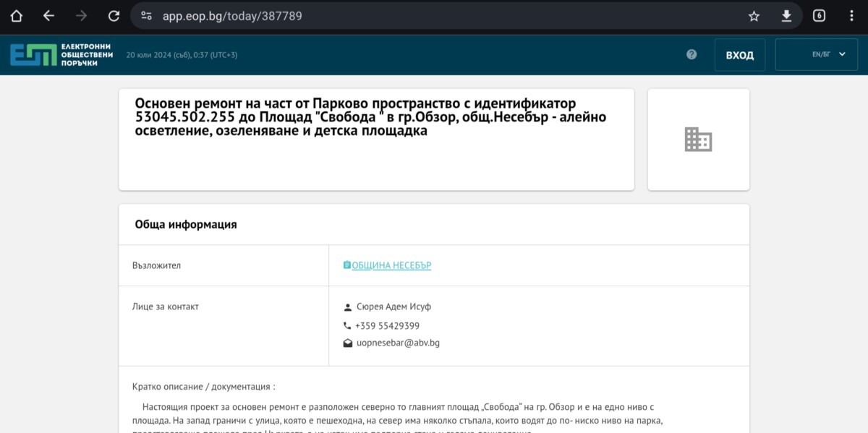The image size is (868, 433).
Task: Open the help question mark icon
Action: pyautogui.click(x=692, y=55)
